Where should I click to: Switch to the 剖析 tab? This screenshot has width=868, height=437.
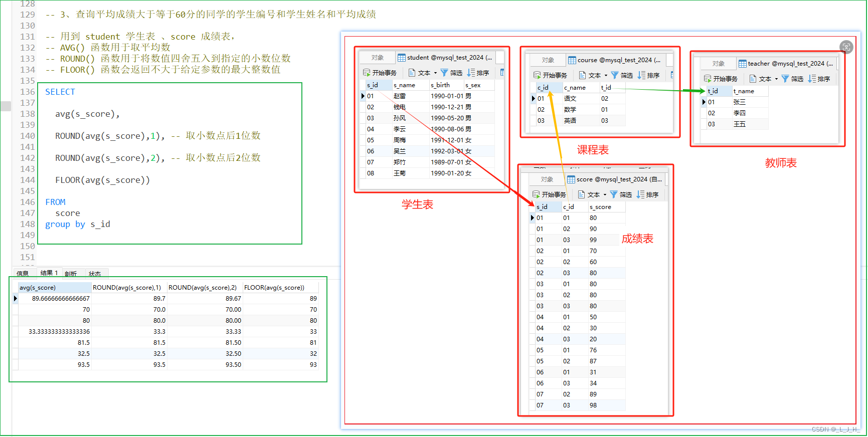coord(71,274)
